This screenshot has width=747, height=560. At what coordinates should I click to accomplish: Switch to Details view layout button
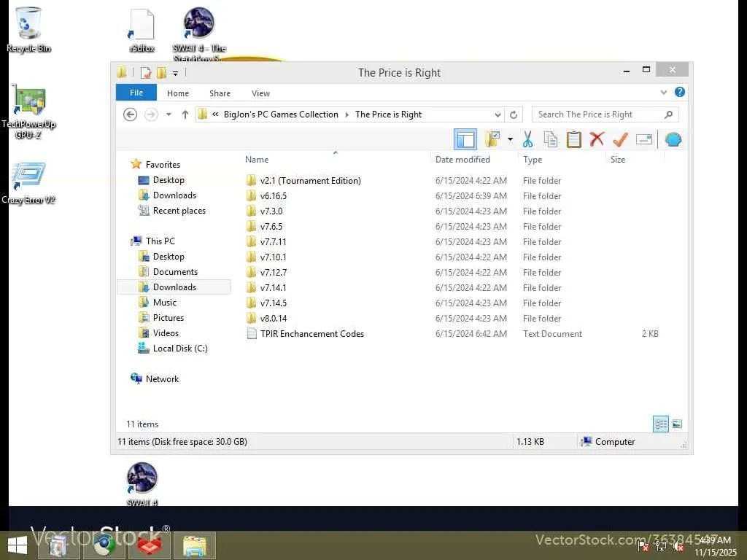(661, 424)
